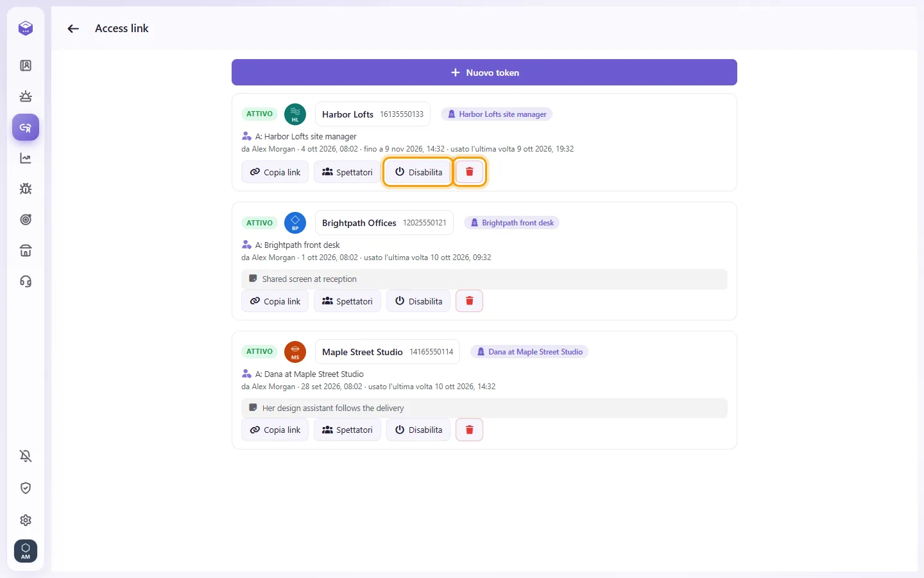
Task: Select the note 'Her design assistant follows the delivery'
Action: (x=484, y=408)
